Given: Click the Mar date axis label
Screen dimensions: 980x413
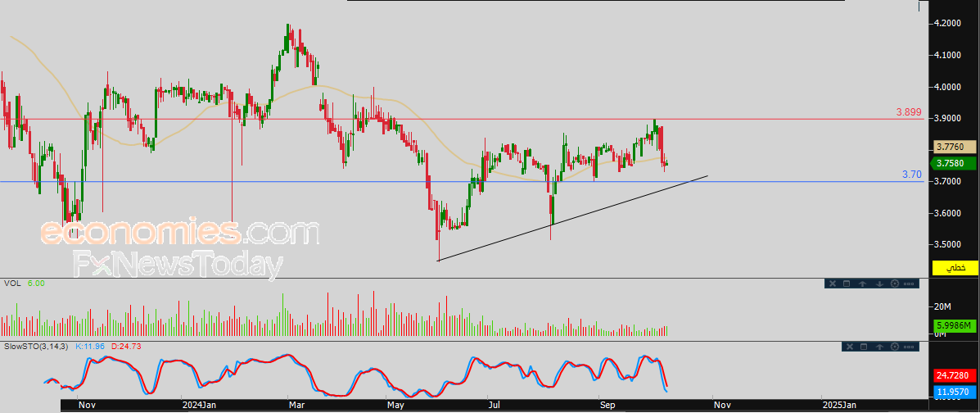Looking at the screenshot, I should point(299,406).
